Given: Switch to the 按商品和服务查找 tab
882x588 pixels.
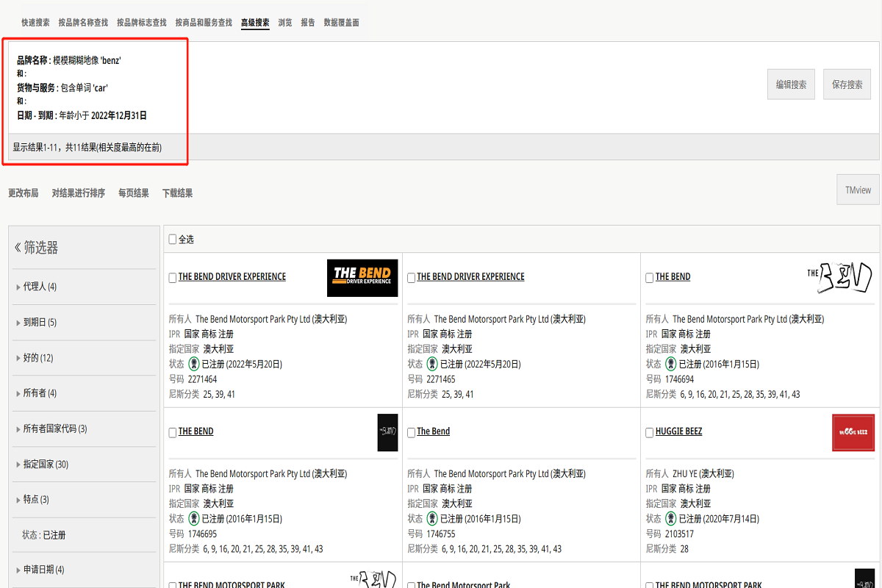Looking at the screenshot, I should (204, 23).
